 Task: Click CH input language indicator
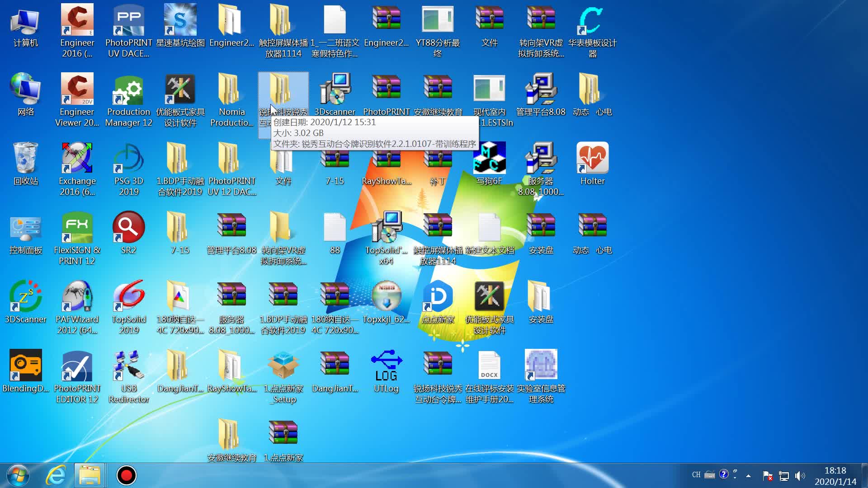click(x=696, y=475)
